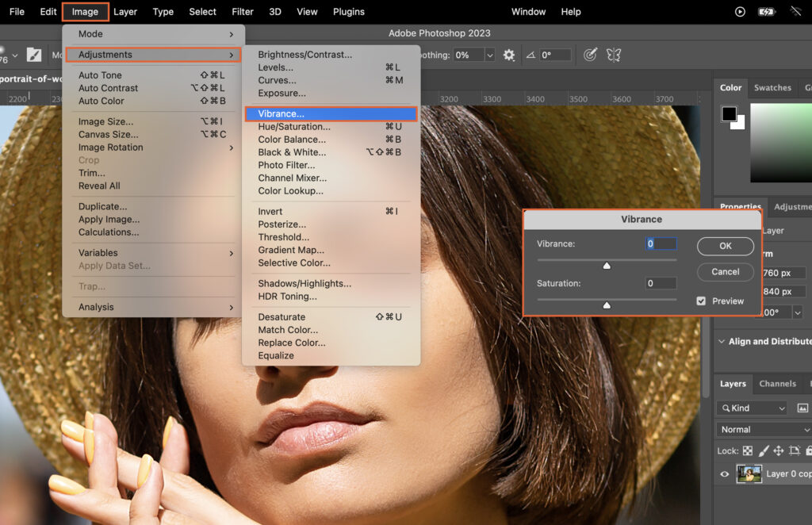Lock the layer position with the move lock
This screenshot has height=525, width=812.
click(x=779, y=450)
